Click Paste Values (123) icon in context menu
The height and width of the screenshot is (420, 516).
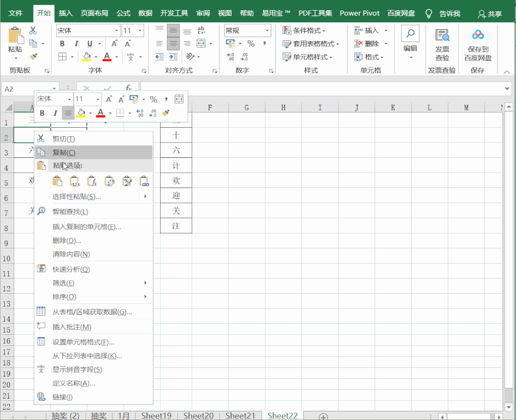click(x=75, y=181)
